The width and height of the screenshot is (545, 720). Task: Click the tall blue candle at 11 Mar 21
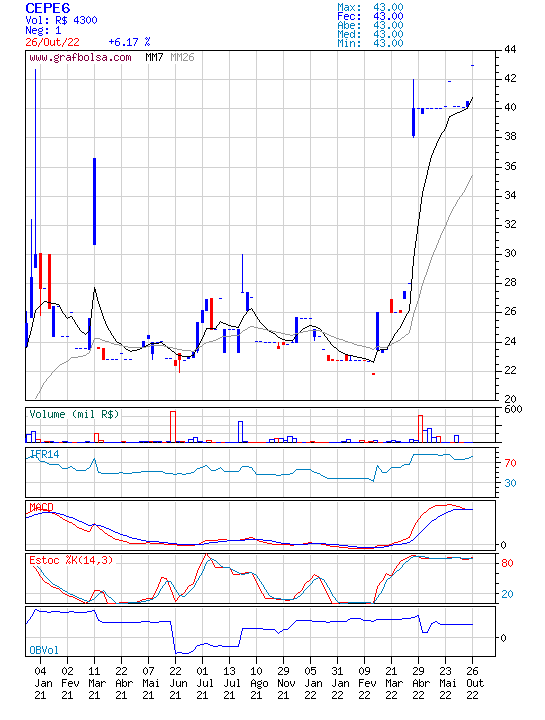(95, 202)
